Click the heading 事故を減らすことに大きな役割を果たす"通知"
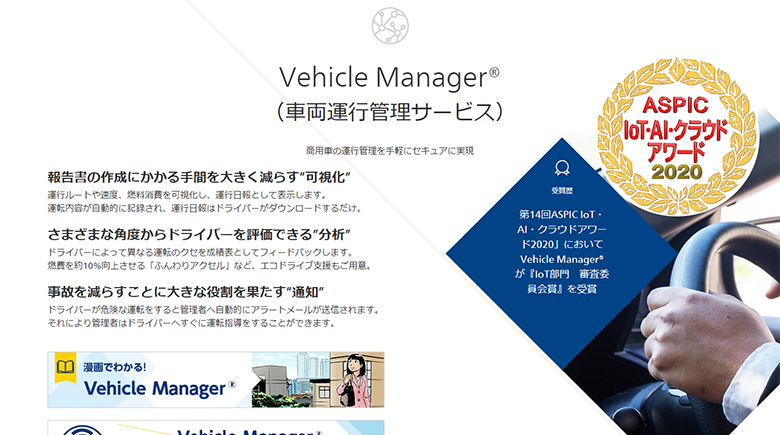The width and height of the screenshot is (780, 435). [x=186, y=292]
